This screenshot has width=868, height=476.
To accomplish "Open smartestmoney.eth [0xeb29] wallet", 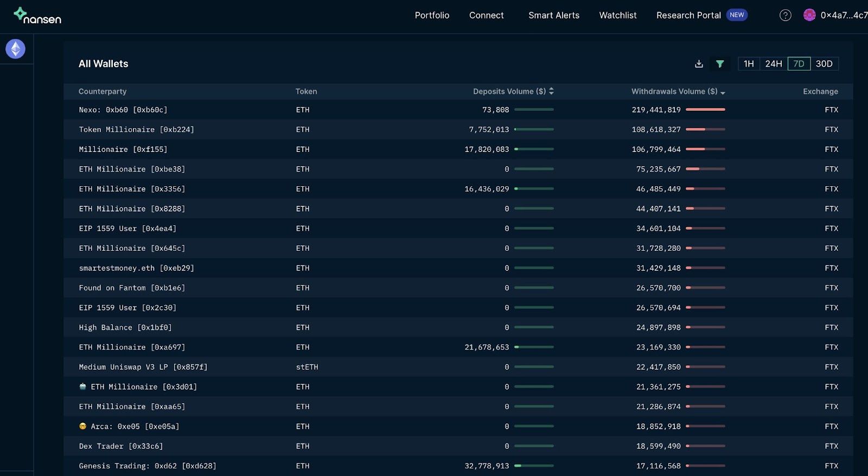I will (x=136, y=268).
